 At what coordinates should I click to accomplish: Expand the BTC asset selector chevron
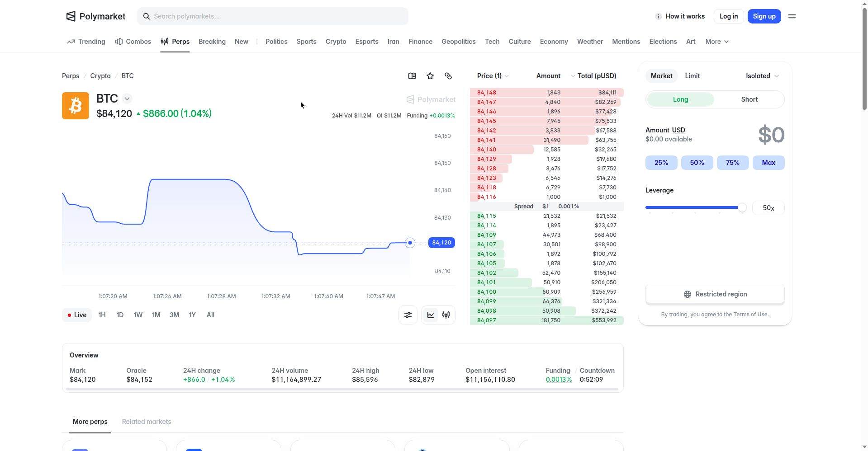pyautogui.click(x=127, y=99)
